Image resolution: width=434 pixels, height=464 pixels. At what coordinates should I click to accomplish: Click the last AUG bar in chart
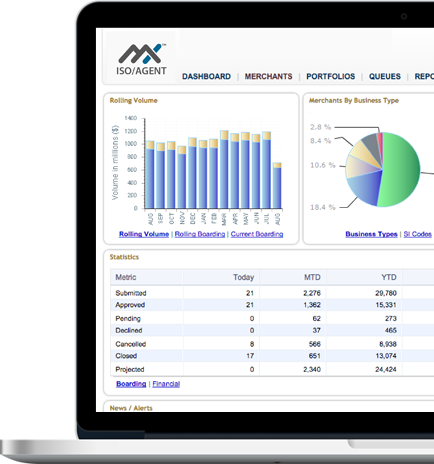tap(277, 186)
